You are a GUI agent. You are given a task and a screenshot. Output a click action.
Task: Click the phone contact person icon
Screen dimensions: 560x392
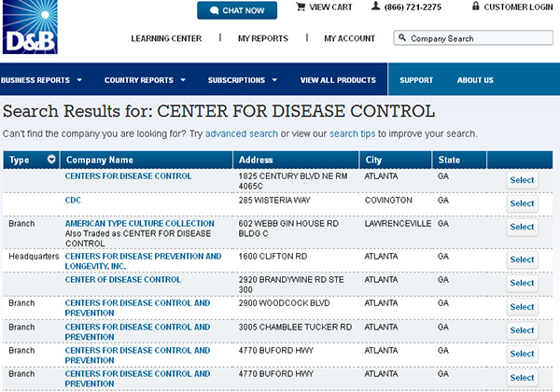(375, 7)
